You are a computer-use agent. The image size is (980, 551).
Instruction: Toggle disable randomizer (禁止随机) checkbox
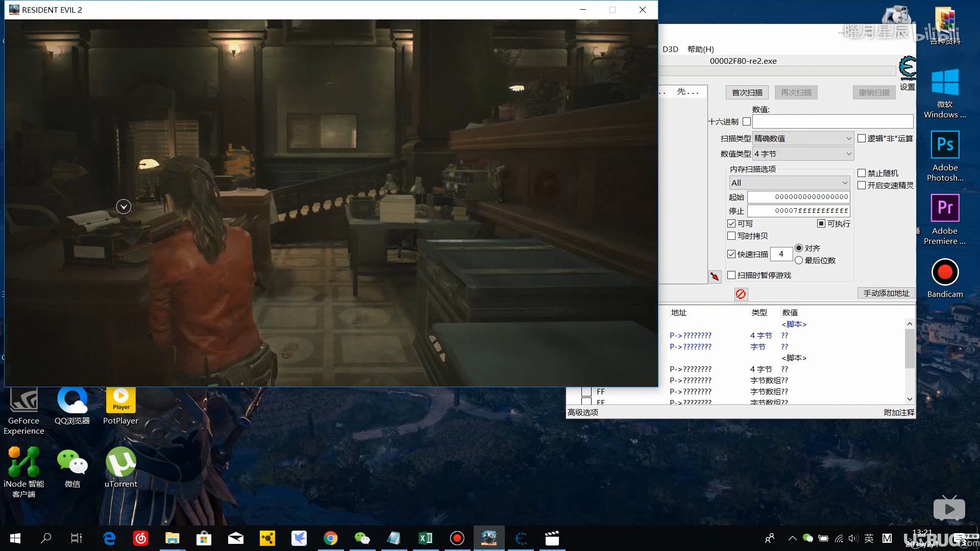click(x=862, y=173)
